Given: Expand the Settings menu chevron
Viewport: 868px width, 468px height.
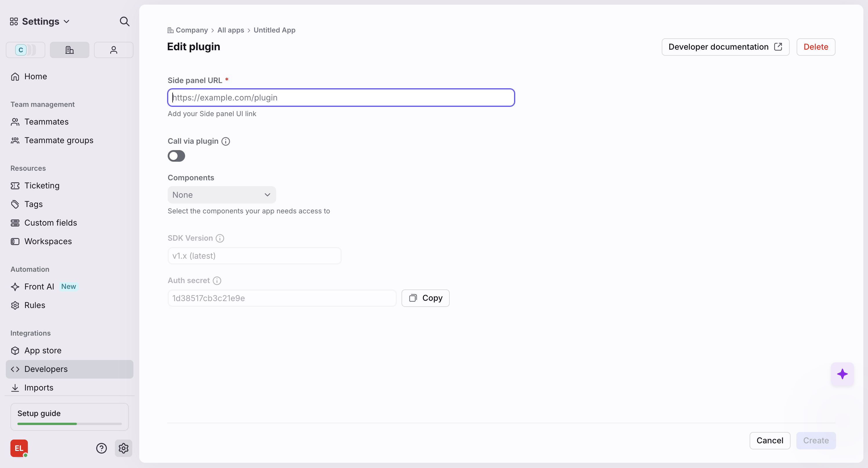Looking at the screenshot, I should 67,21.
